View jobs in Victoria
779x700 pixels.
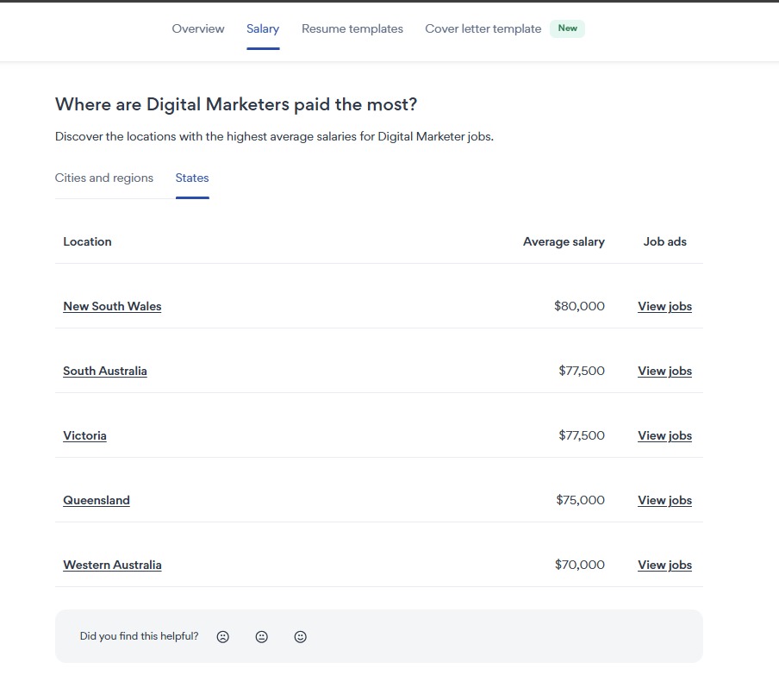point(664,435)
